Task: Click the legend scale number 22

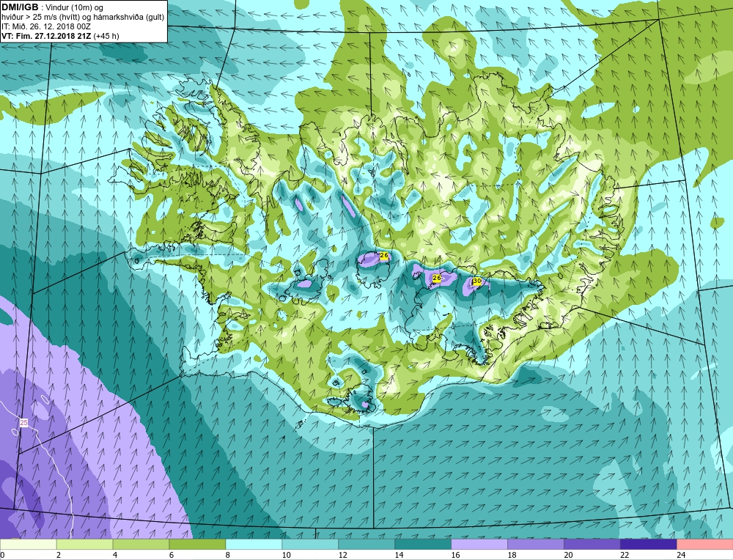Action: 625,555
